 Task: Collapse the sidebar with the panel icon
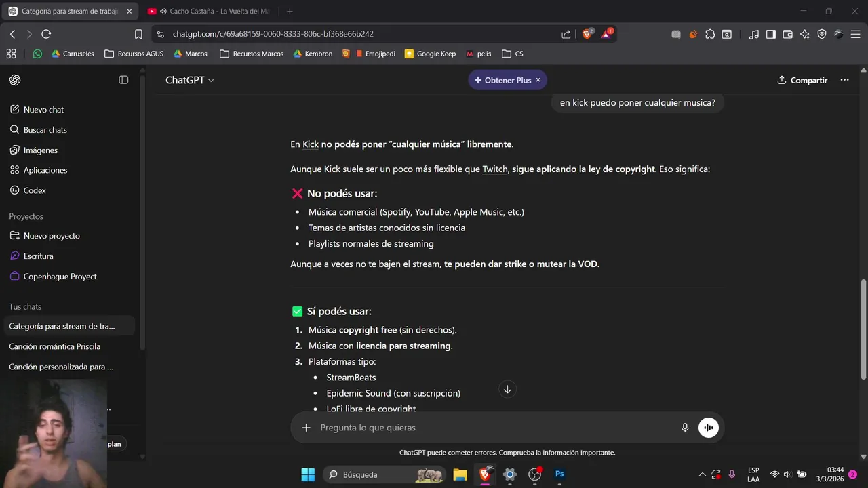coord(123,80)
